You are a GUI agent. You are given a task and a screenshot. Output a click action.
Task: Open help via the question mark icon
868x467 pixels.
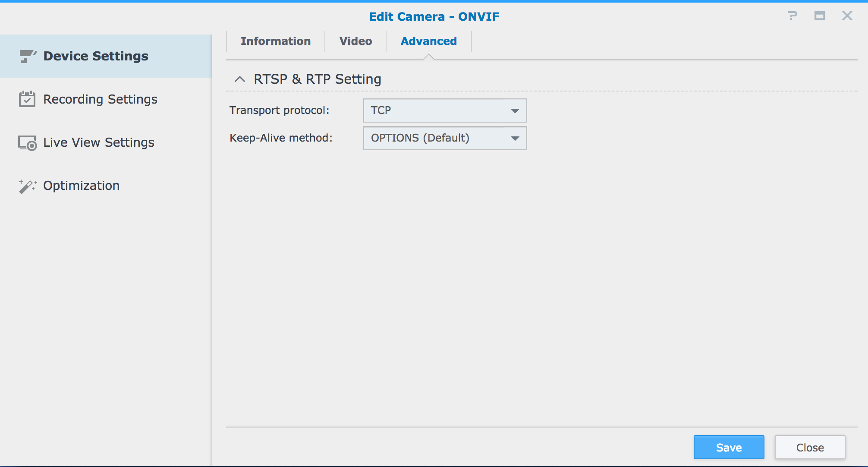[792, 16]
